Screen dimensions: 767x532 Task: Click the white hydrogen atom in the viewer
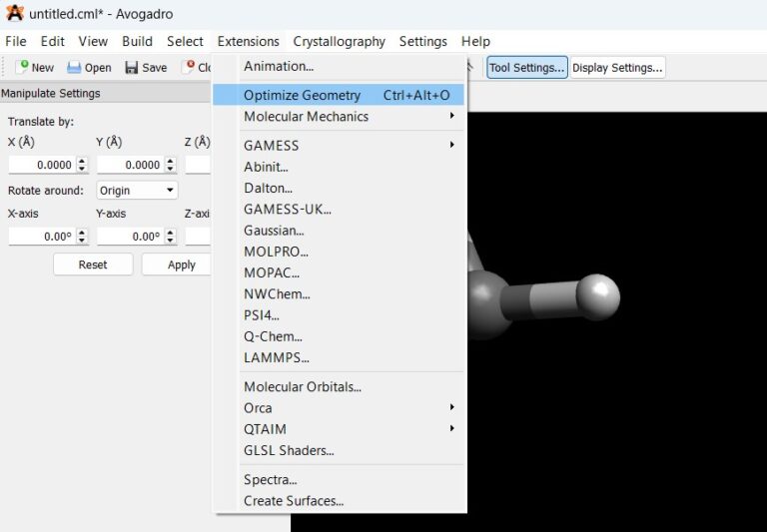click(x=598, y=296)
